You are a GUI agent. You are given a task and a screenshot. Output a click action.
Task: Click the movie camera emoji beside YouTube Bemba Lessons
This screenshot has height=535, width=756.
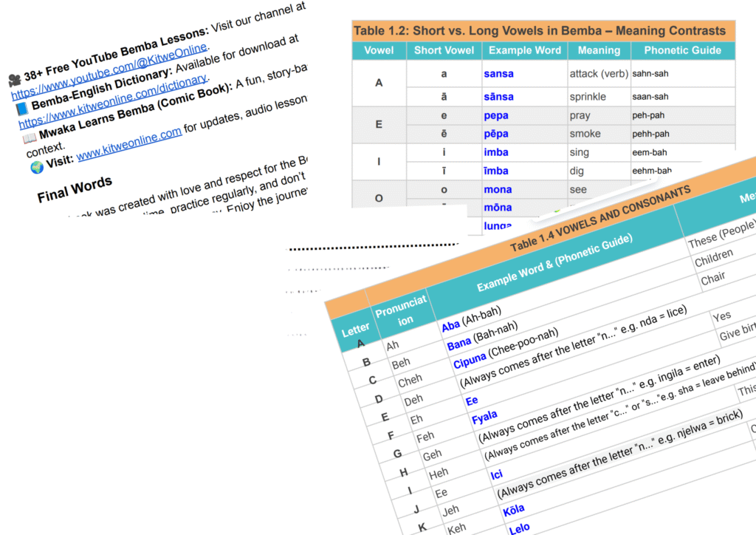click(15, 80)
